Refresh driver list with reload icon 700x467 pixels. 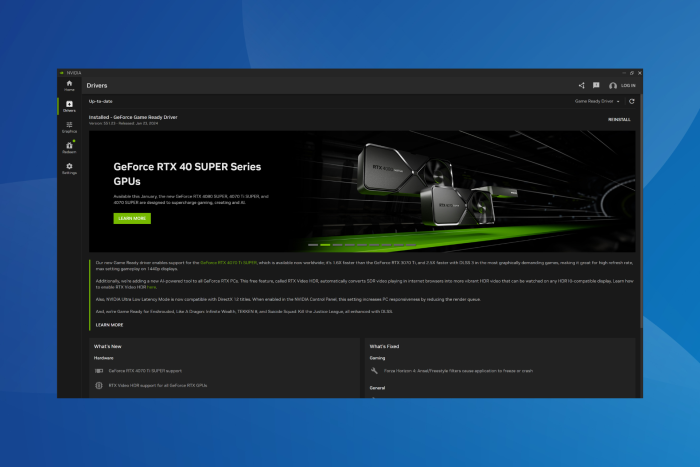coord(632,101)
